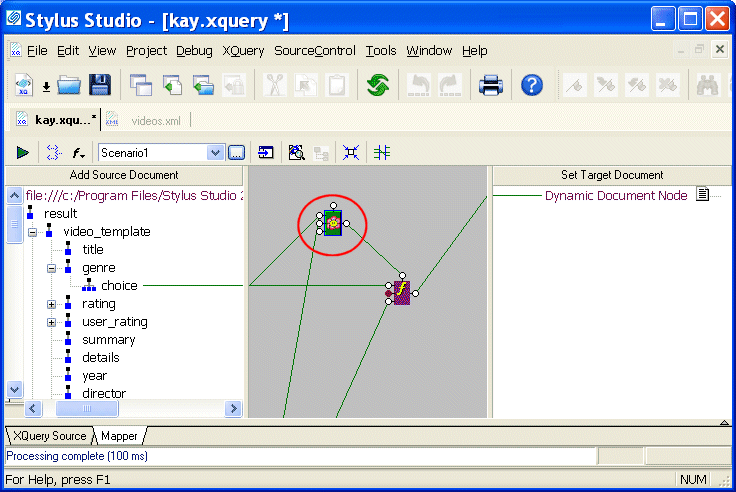The image size is (736, 492).
Task: Run the XQuery with the green play icon
Action: click(x=22, y=153)
